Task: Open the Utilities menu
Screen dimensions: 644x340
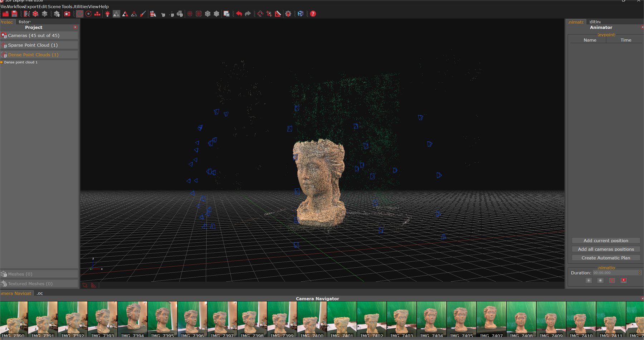Action: [80, 6]
